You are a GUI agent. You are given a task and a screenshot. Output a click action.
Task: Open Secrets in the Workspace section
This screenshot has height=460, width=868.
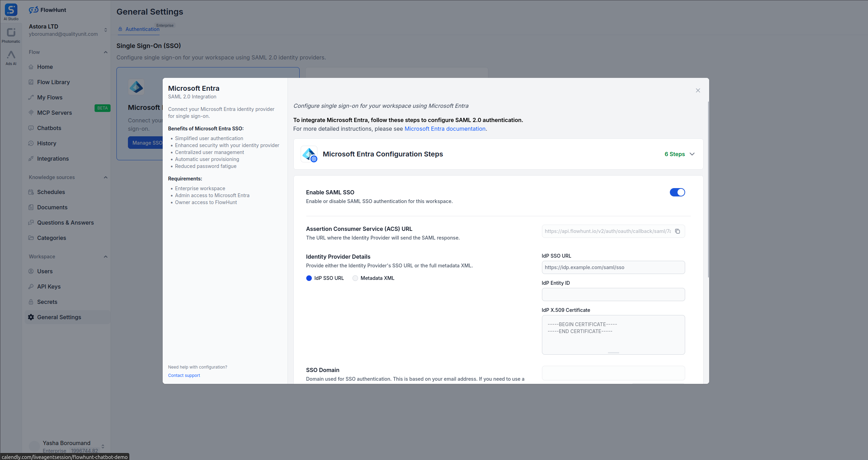[x=47, y=302]
